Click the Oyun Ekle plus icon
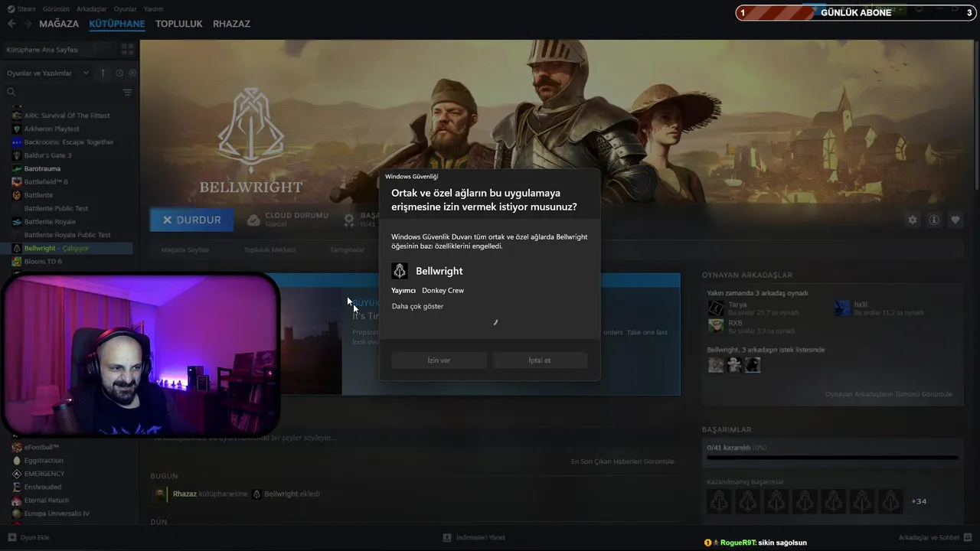The height and width of the screenshot is (551, 980). 11,537
